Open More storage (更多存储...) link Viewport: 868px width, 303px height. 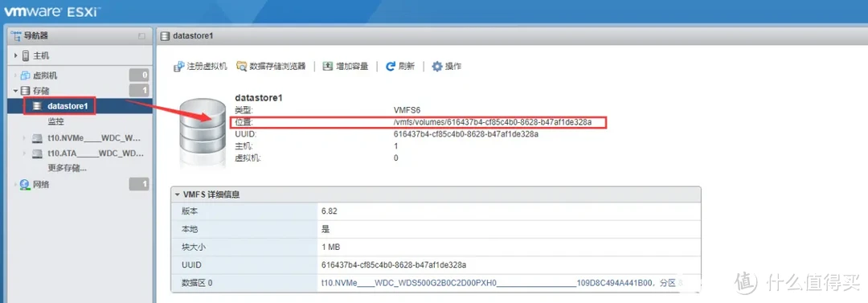point(67,168)
